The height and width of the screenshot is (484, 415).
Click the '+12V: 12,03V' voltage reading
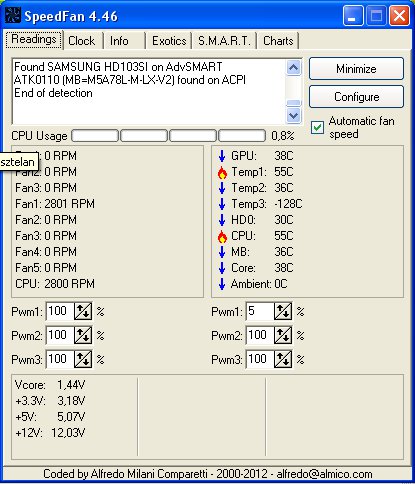click(x=50, y=433)
